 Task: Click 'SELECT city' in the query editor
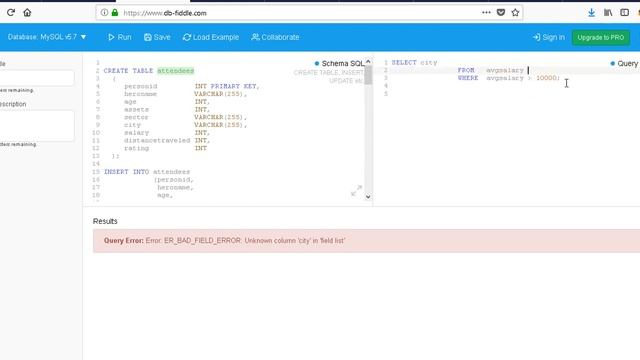(x=414, y=62)
